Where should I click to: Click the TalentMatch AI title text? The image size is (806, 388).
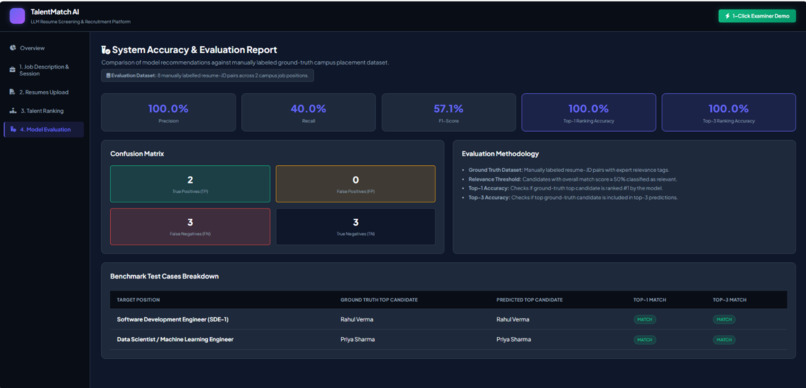click(x=55, y=12)
